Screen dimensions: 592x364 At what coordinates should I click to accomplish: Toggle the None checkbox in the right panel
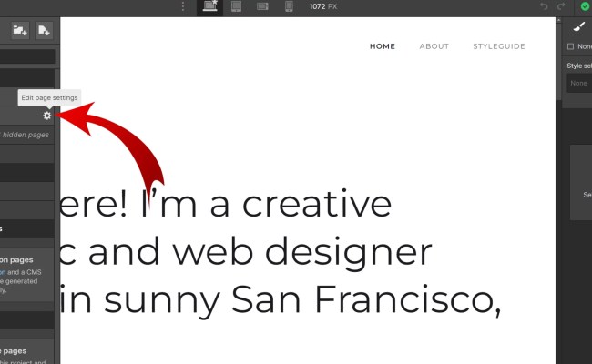tap(570, 46)
